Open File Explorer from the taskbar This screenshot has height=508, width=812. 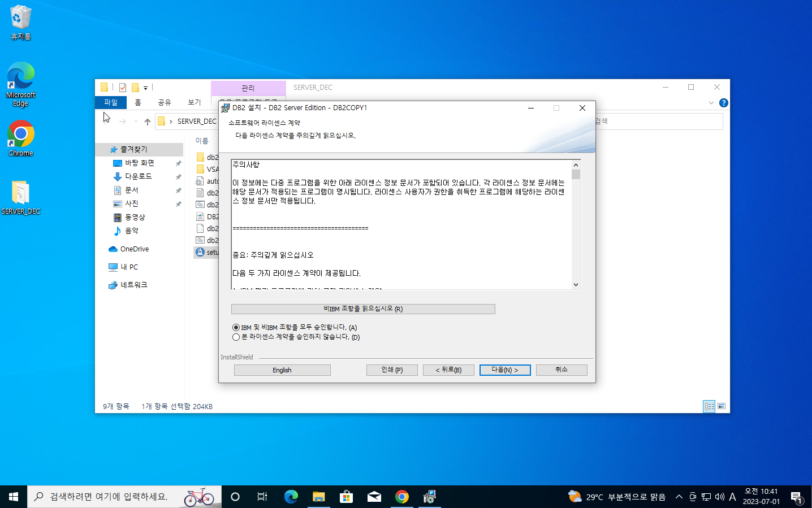point(318,497)
